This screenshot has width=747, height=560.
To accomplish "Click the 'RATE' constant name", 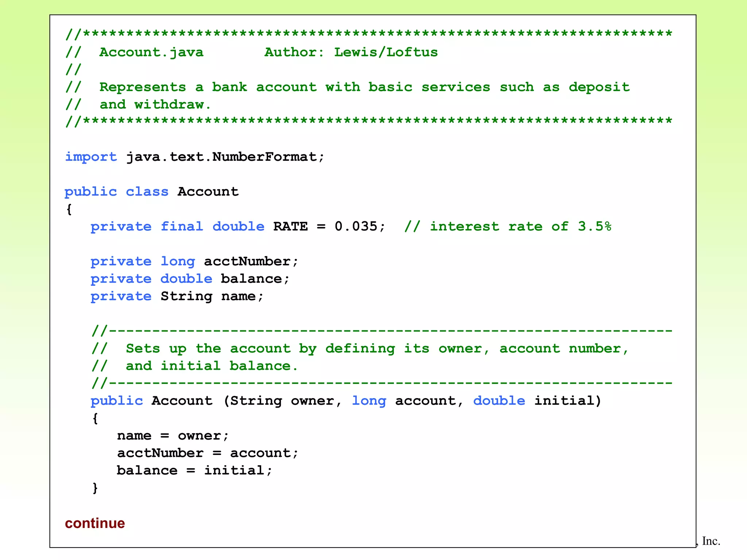I will [x=290, y=226].
